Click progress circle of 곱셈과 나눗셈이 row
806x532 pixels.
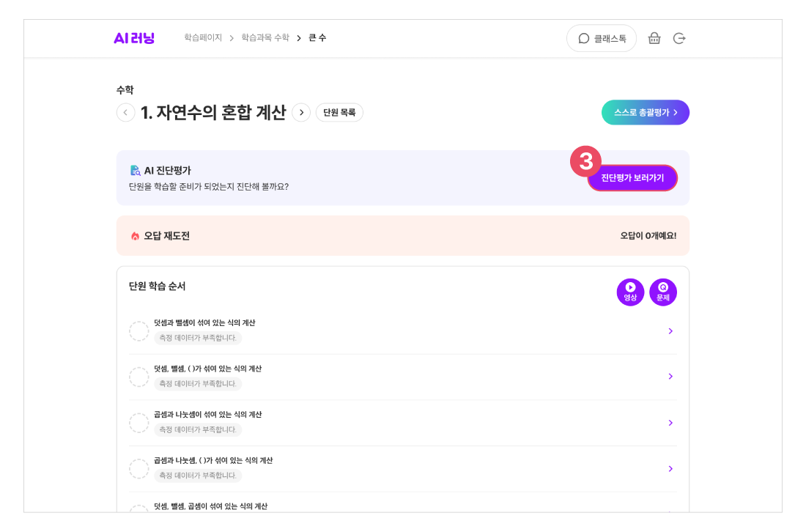coord(138,423)
